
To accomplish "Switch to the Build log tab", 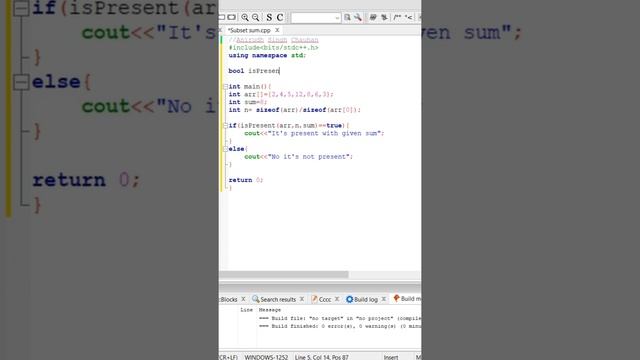I will [366, 299].
